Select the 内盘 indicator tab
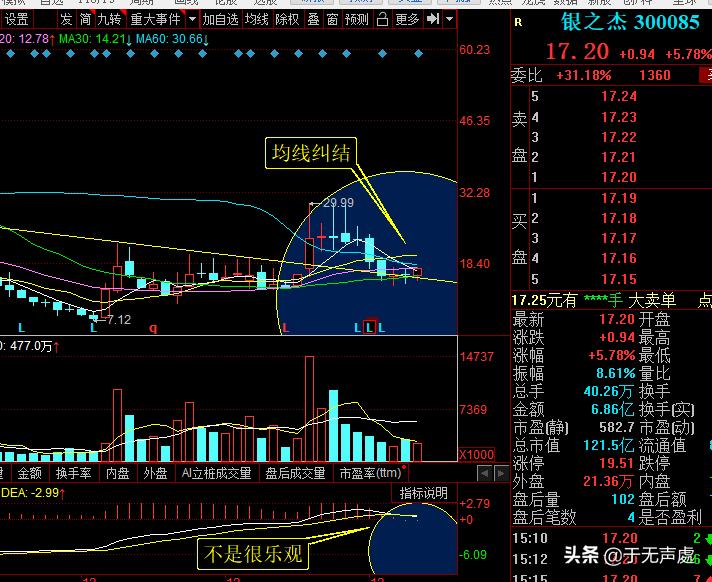712x582 pixels. pyautogui.click(x=118, y=473)
